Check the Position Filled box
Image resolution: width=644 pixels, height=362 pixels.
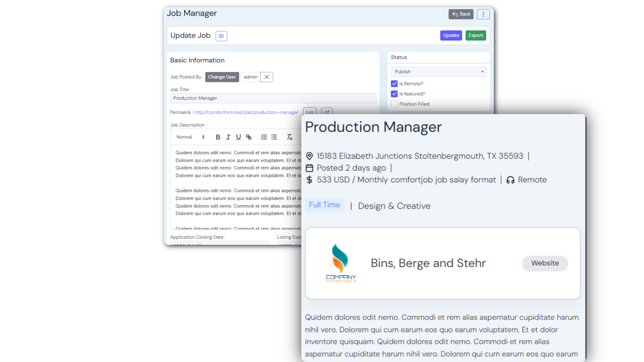click(x=394, y=104)
